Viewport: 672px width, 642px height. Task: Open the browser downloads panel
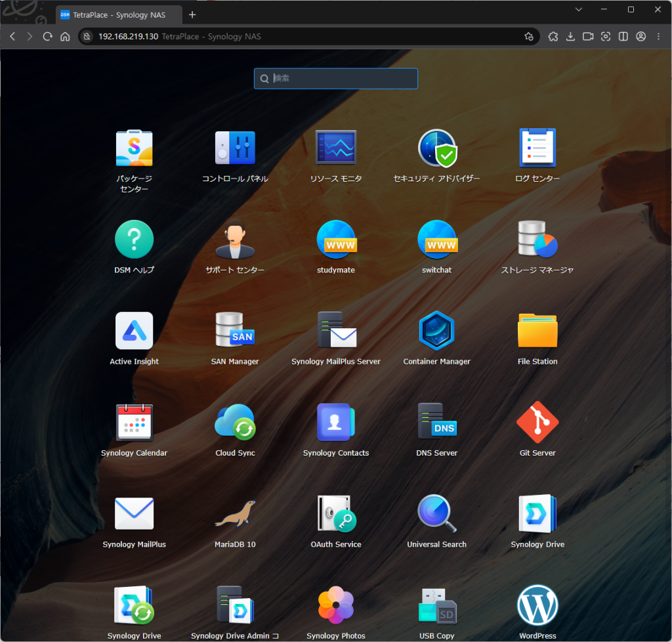[x=570, y=36]
